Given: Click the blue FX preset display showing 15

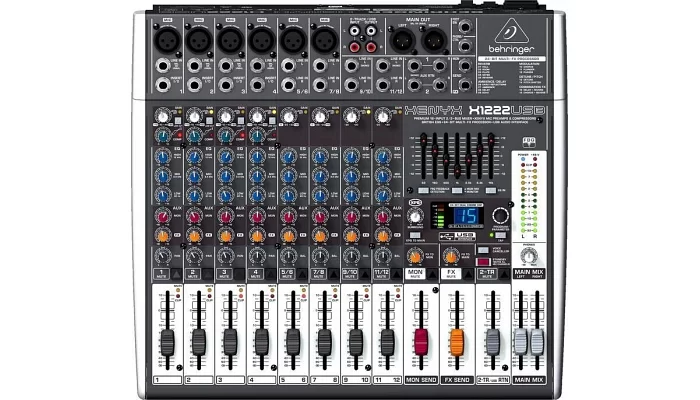Looking at the screenshot, I should 467,216.
